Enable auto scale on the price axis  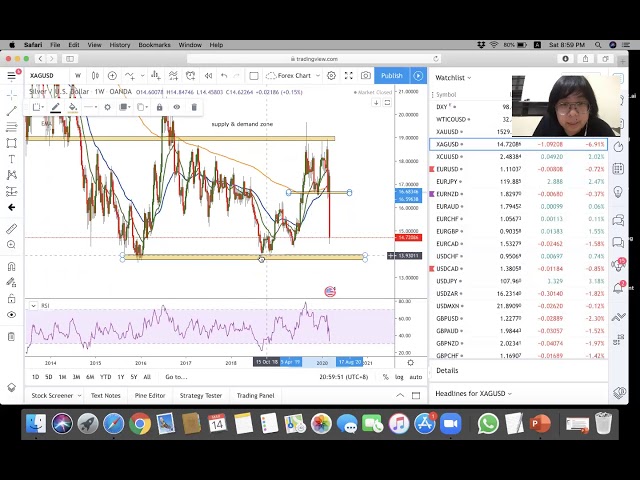point(414,377)
